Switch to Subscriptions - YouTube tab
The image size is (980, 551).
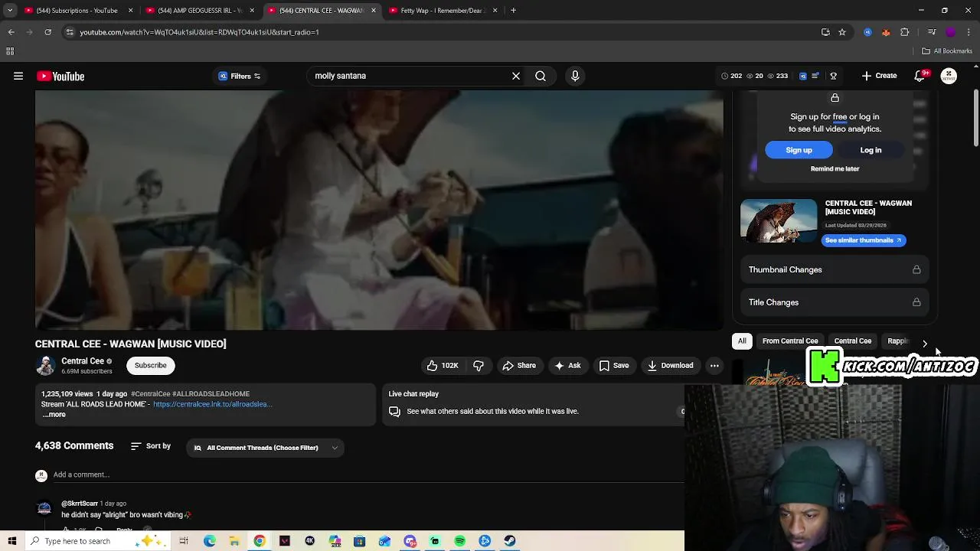77,11
